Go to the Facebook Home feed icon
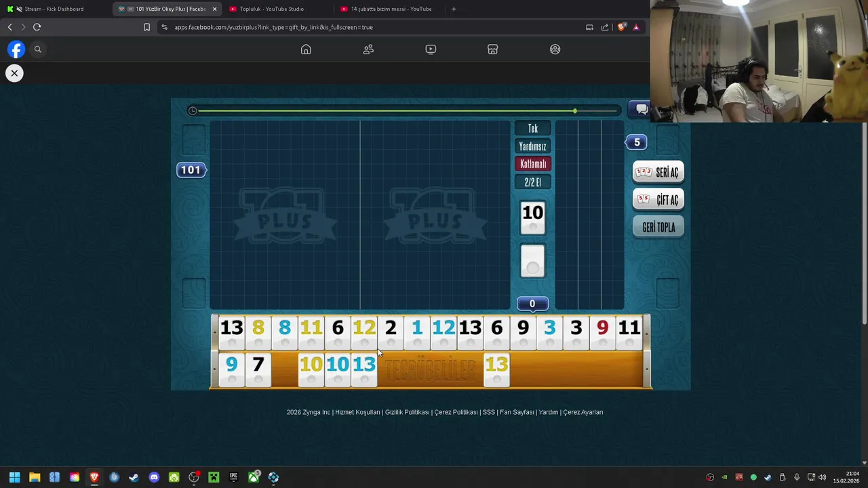 [x=306, y=49]
